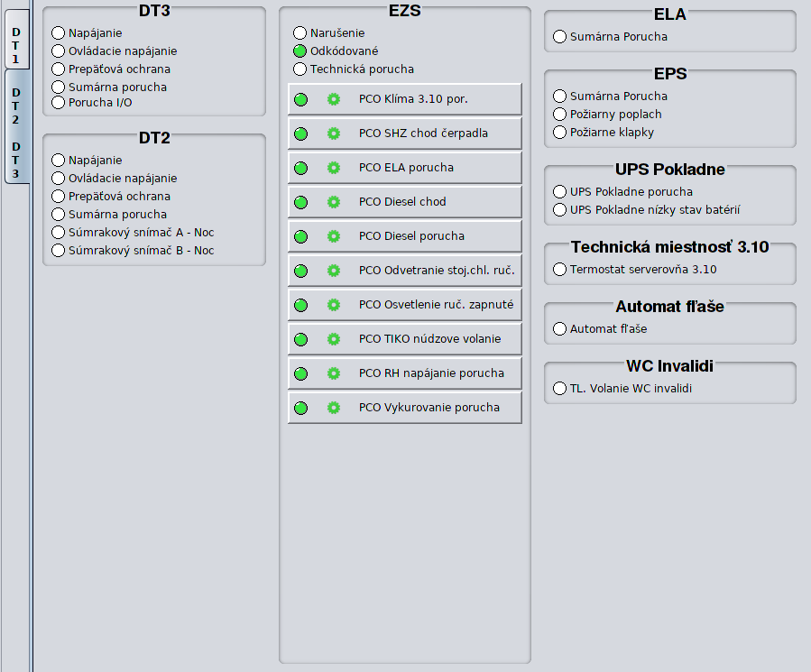
Task: Click gear icon of PCO TIKO núdzove volanie
Action: [333, 339]
